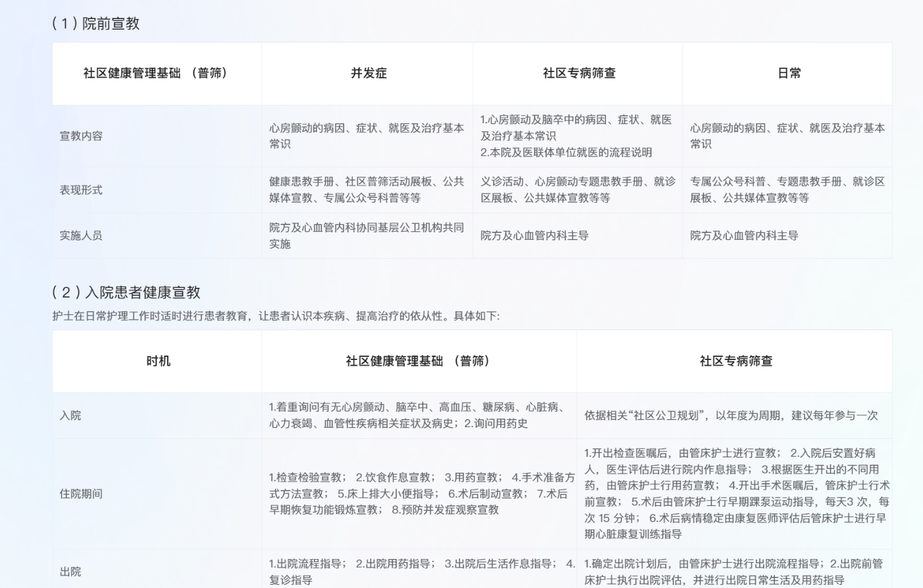This screenshot has height=588, width=923.
Task: Click the cell mentioning 本院及医联体单位就医的流程说明
Action: click(576, 136)
